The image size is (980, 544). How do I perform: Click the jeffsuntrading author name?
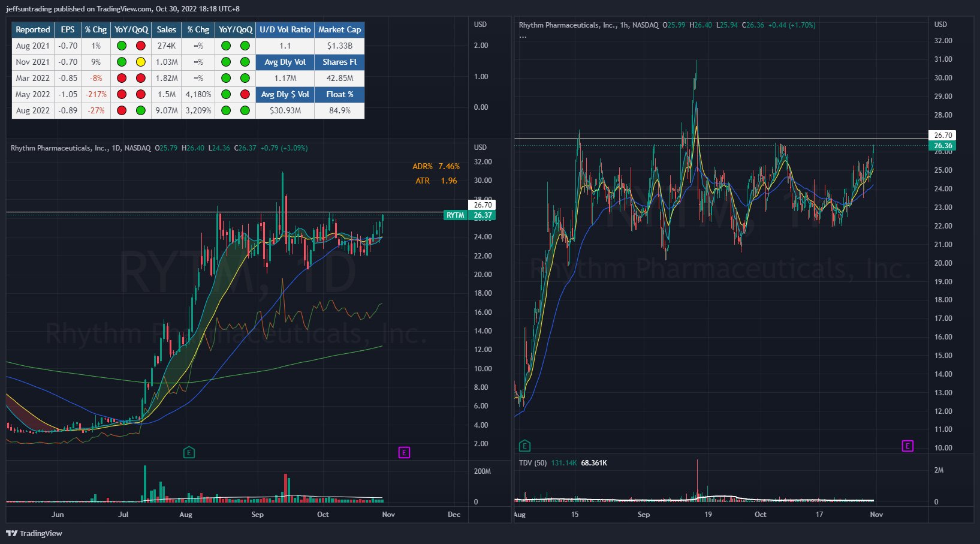pos(28,9)
